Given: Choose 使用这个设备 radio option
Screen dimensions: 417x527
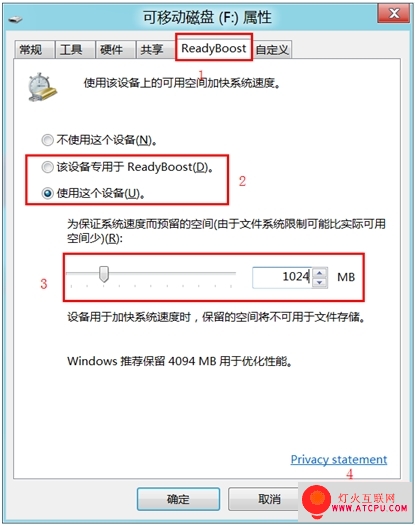Looking at the screenshot, I should point(47,193).
